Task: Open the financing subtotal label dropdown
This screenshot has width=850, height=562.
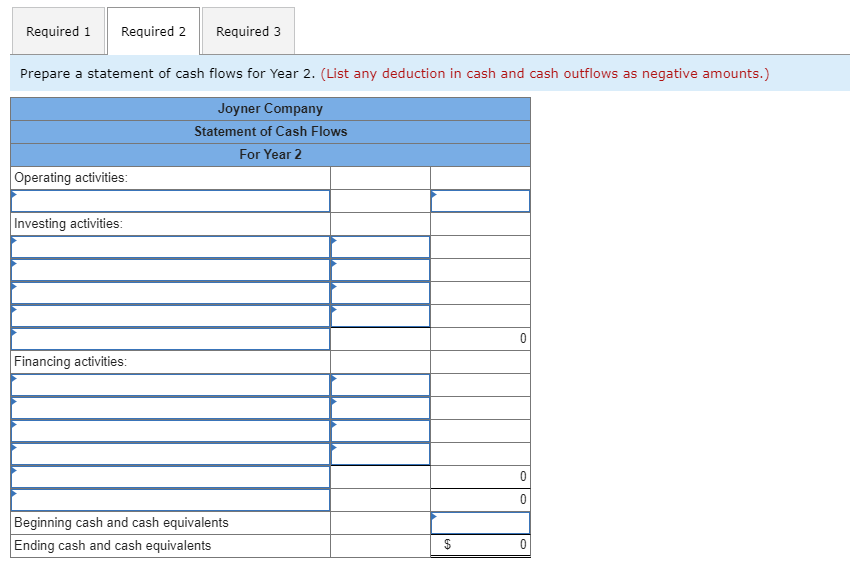Action: point(170,477)
